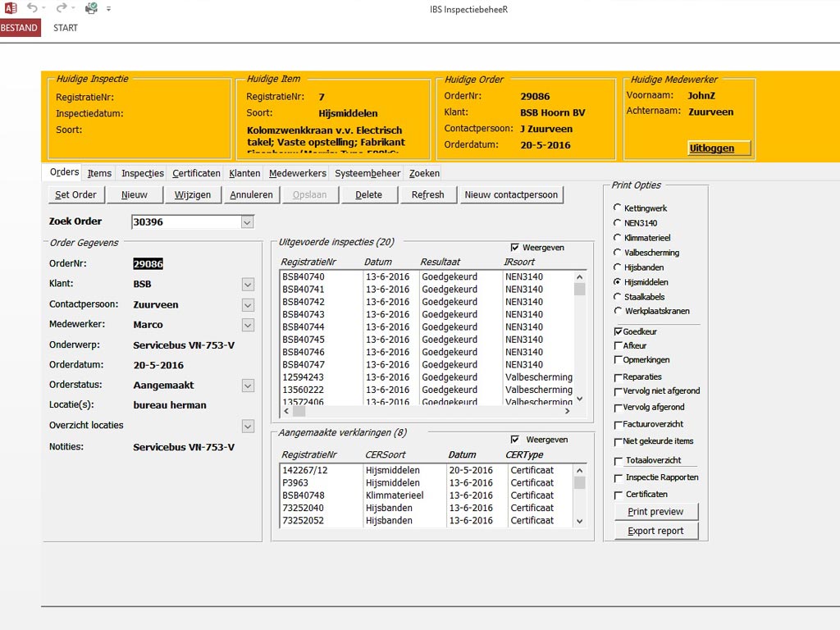Viewport: 840px width, 630px height.
Task: Toggle Weergeven for Uitgevoerde inspecties
Action: [x=515, y=248]
